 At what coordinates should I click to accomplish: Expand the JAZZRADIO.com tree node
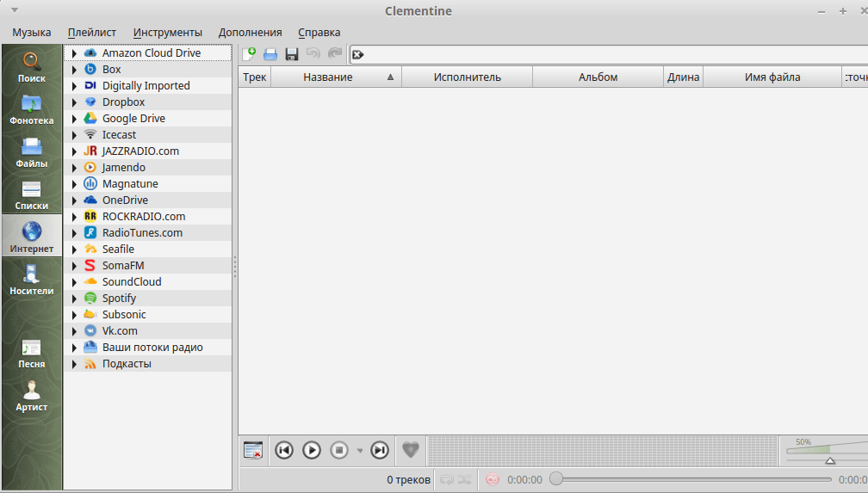point(74,151)
